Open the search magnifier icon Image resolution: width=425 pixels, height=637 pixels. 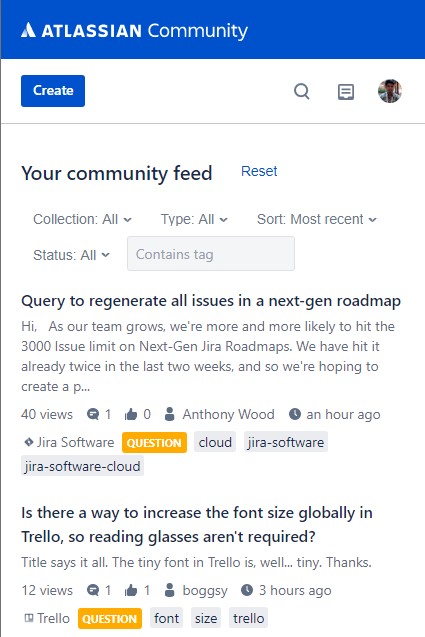(x=302, y=91)
